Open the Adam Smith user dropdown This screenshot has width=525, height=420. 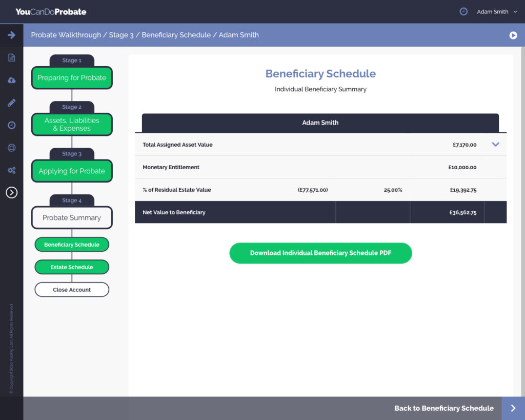click(496, 12)
